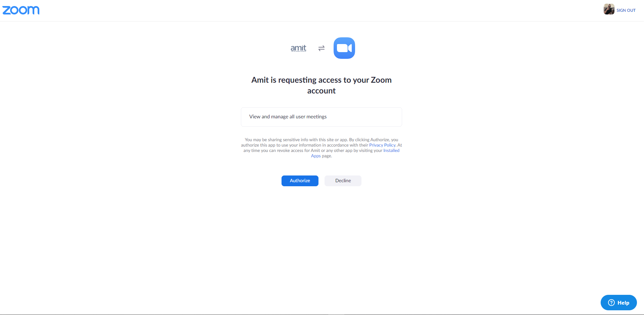The width and height of the screenshot is (644, 315).
Task: Authorize Amit to access Zoom account
Action: 300,181
